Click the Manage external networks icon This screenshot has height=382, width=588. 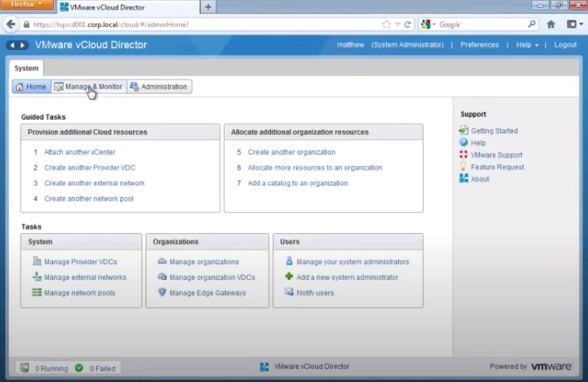pyautogui.click(x=37, y=277)
